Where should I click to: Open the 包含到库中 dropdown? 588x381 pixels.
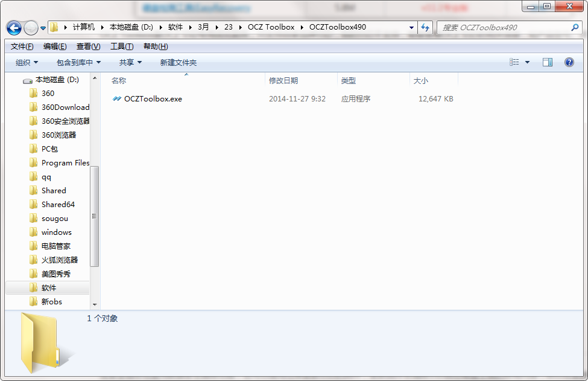coord(78,62)
